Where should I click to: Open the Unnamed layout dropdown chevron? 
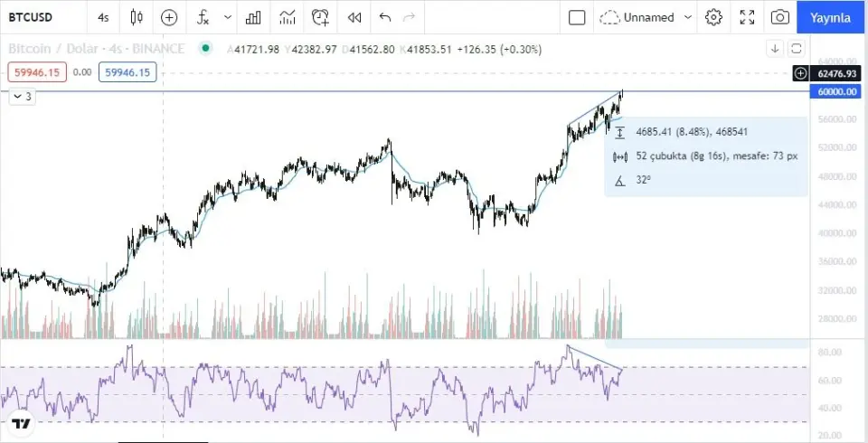click(x=688, y=17)
